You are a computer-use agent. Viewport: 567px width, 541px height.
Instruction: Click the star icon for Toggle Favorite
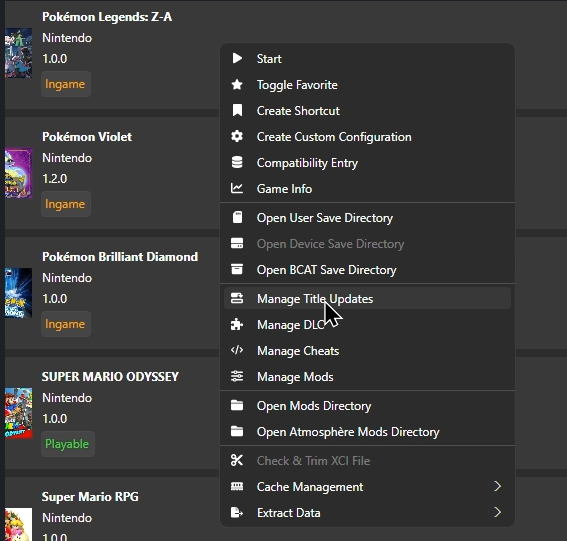[237, 85]
